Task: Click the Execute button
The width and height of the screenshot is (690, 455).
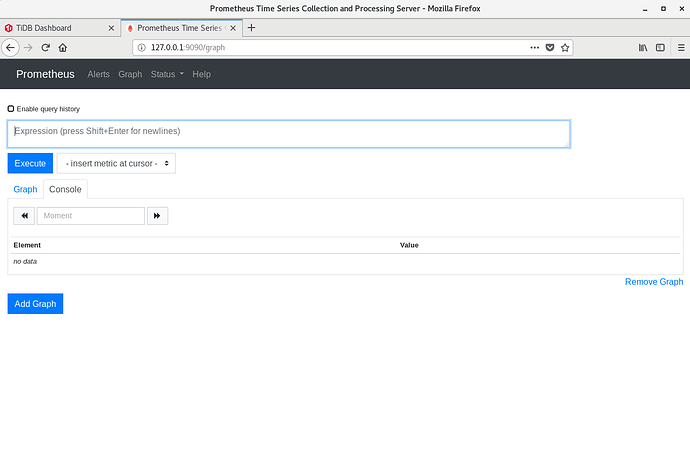Action: 30,163
